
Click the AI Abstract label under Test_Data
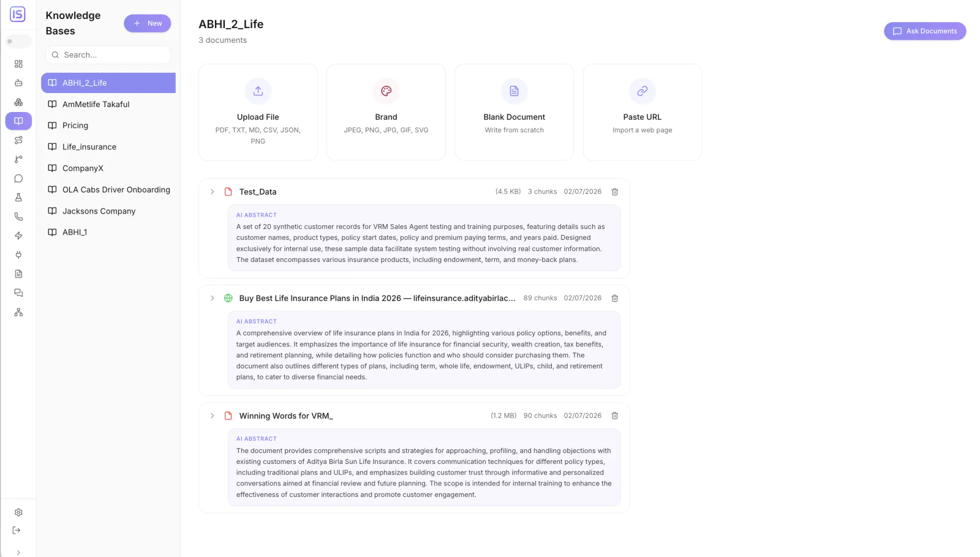[x=257, y=215]
